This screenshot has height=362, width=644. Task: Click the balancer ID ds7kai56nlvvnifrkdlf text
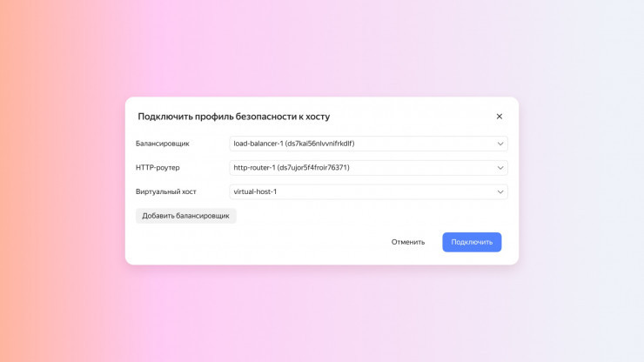coord(319,144)
